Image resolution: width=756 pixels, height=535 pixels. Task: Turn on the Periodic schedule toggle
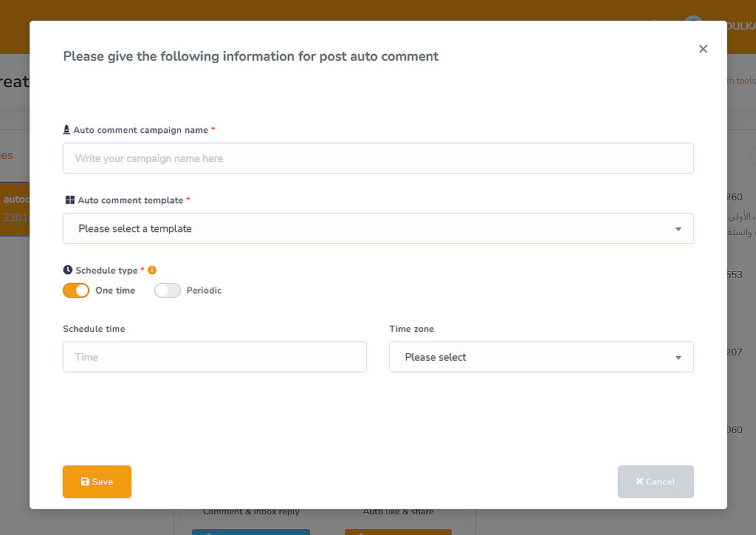168,290
